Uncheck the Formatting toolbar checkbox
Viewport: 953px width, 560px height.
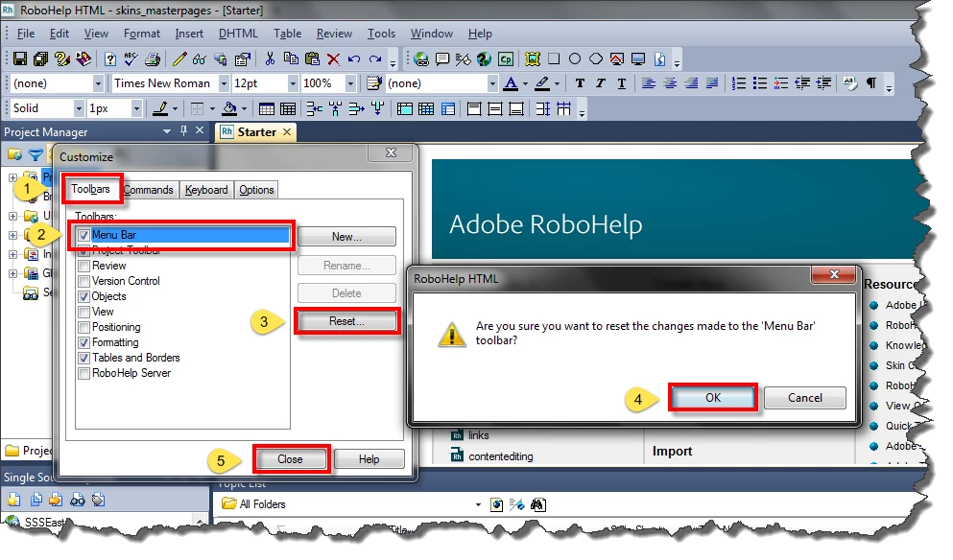click(83, 342)
